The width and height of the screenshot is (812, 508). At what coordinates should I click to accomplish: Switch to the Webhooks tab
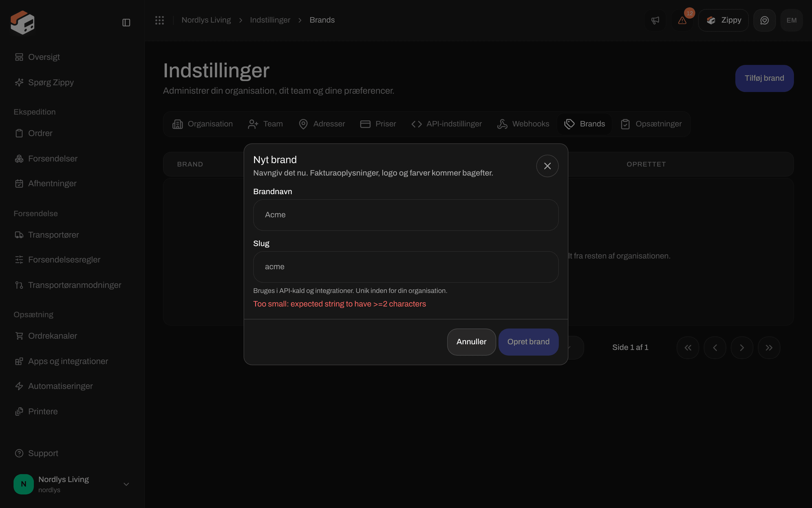coord(523,124)
